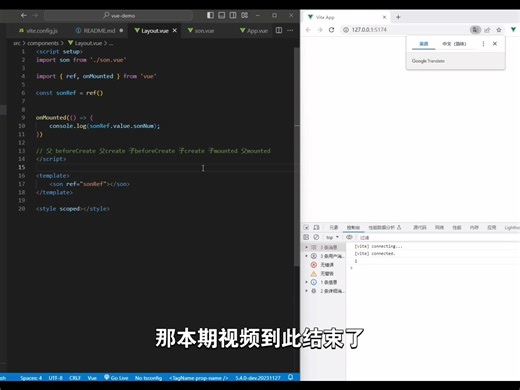Click the 5.4.0-dev TypeScript version status item

(258, 378)
